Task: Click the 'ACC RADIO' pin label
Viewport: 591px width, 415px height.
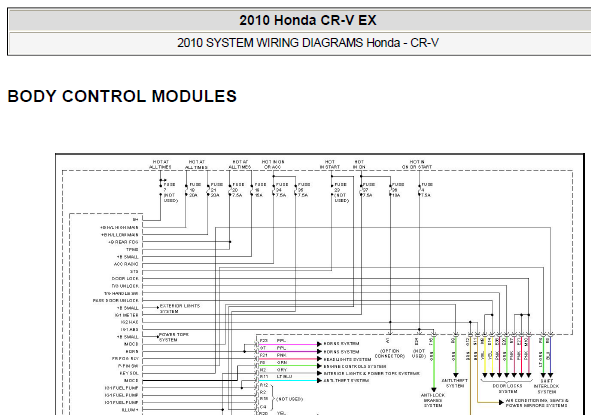Action: click(x=126, y=264)
